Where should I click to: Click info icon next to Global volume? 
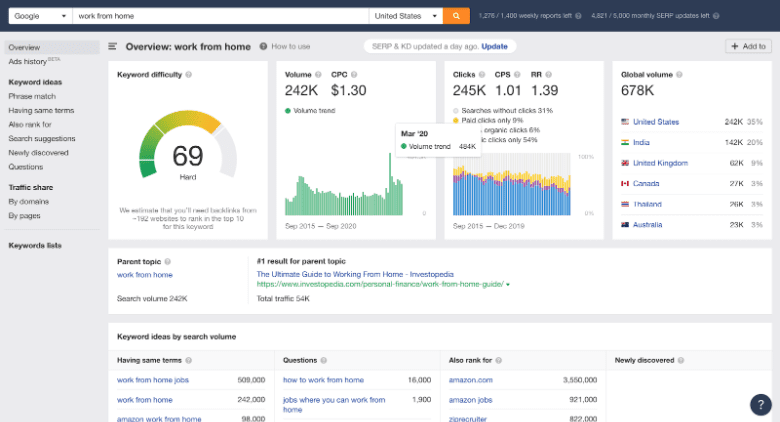pyautogui.click(x=679, y=75)
